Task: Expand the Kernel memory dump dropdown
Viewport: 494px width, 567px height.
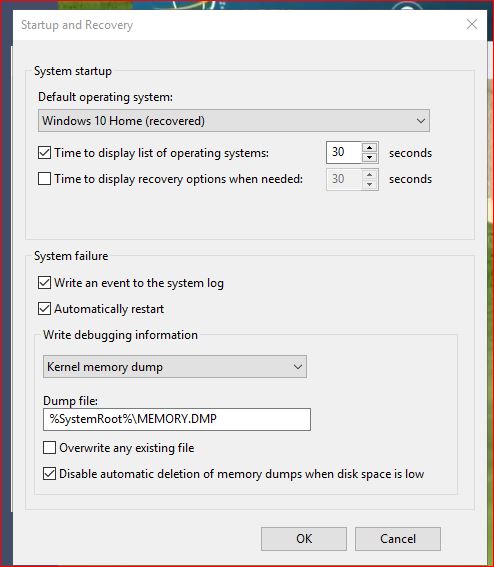Action: point(175,367)
